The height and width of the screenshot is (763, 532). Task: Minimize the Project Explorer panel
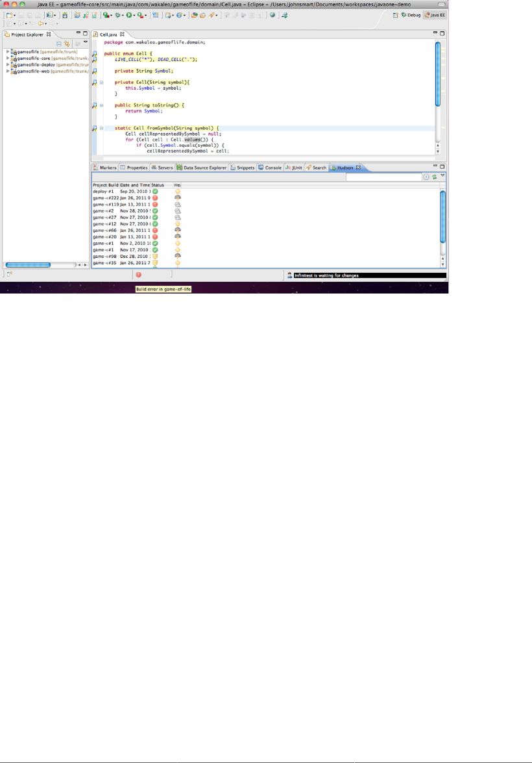79,33
